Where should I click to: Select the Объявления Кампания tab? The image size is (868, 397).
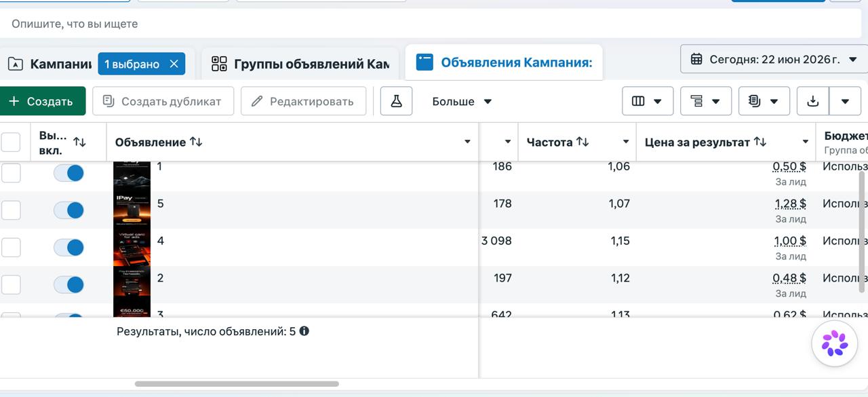tap(504, 62)
